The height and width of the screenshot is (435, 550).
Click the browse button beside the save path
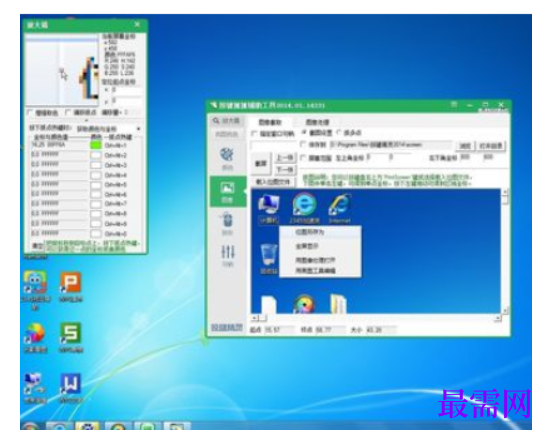[x=465, y=146]
